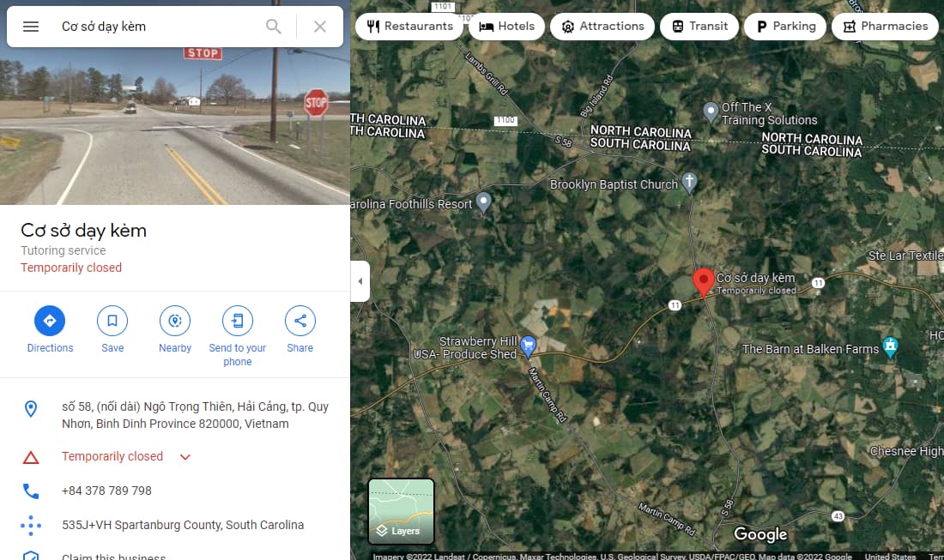Image resolution: width=944 pixels, height=560 pixels.
Task: Filter map by Restaurants
Action: pos(409,27)
